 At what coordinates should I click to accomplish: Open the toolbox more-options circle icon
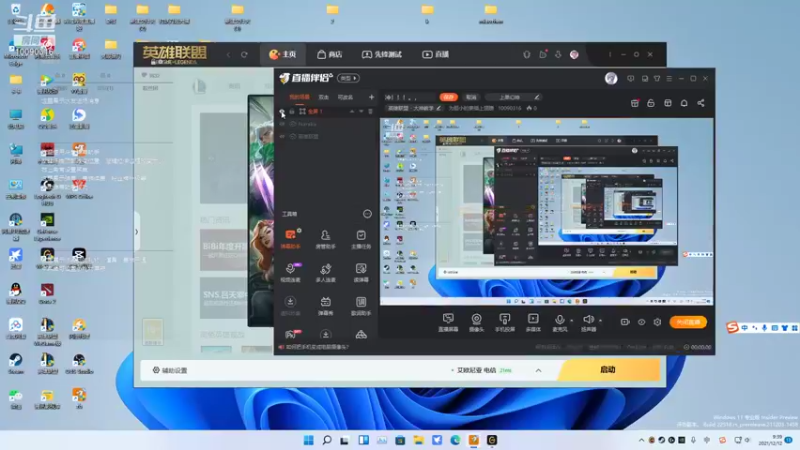pos(367,214)
